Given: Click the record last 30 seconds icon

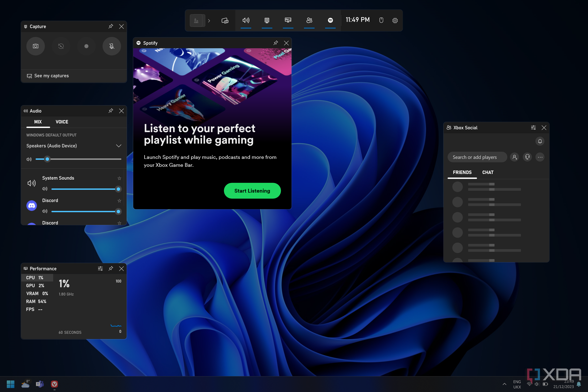Looking at the screenshot, I should tap(61, 46).
